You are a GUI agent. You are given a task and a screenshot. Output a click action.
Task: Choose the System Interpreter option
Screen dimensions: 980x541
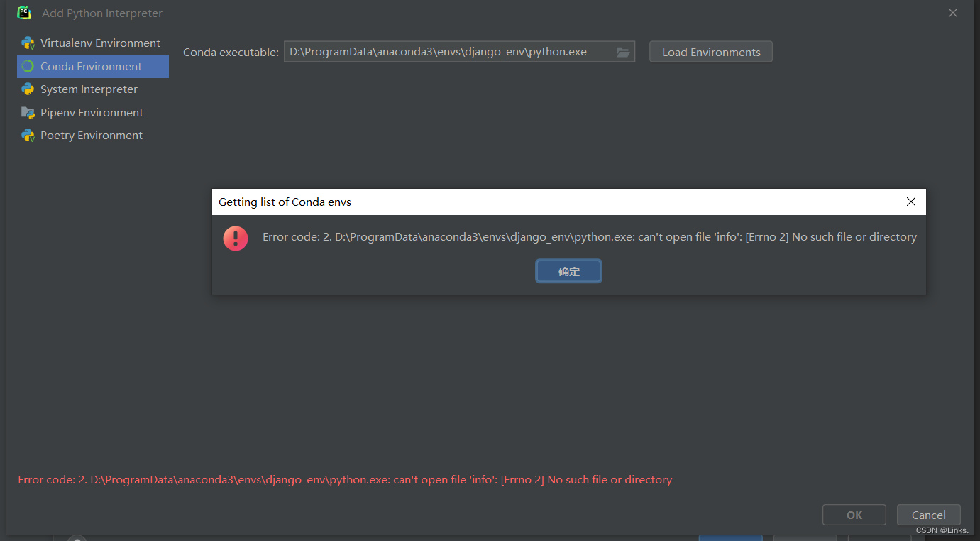(x=89, y=89)
